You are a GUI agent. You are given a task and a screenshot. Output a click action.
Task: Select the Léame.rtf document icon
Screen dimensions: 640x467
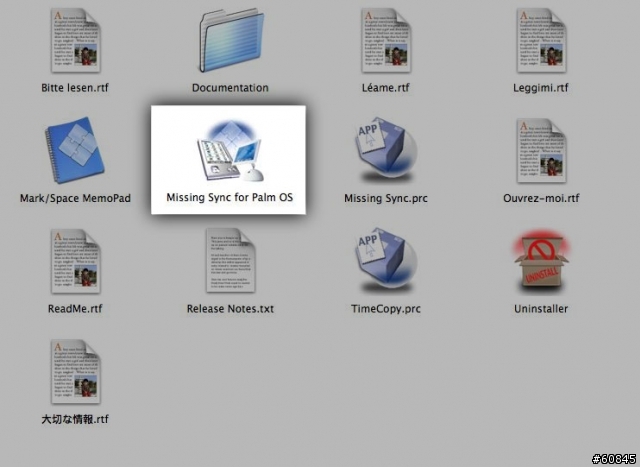click(386, 41)
